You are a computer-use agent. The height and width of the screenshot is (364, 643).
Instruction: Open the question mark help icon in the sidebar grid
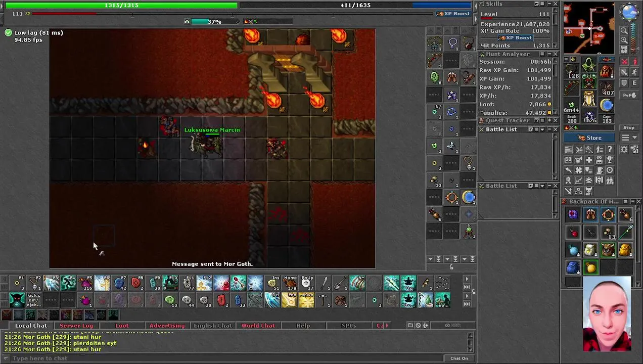point(610,149)
